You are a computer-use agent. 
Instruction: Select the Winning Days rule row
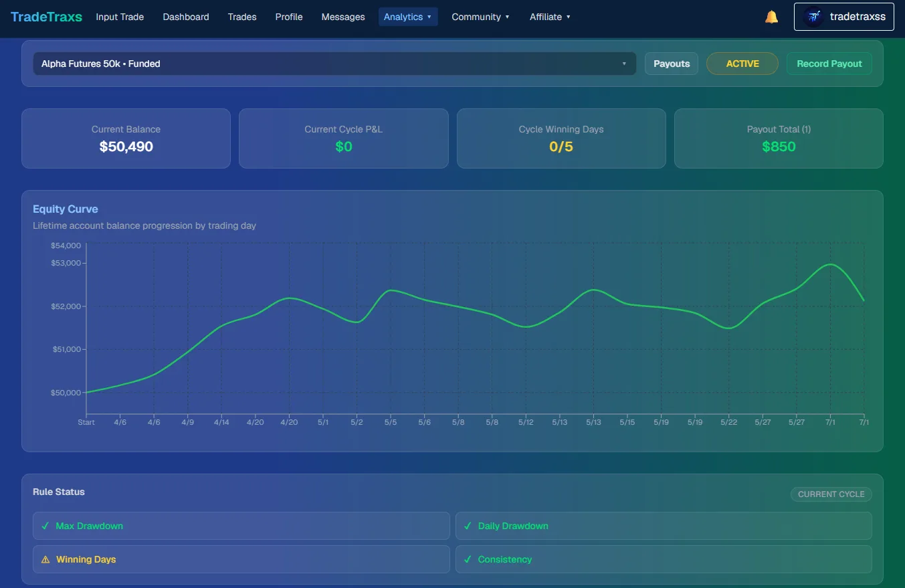click(241, 559)
